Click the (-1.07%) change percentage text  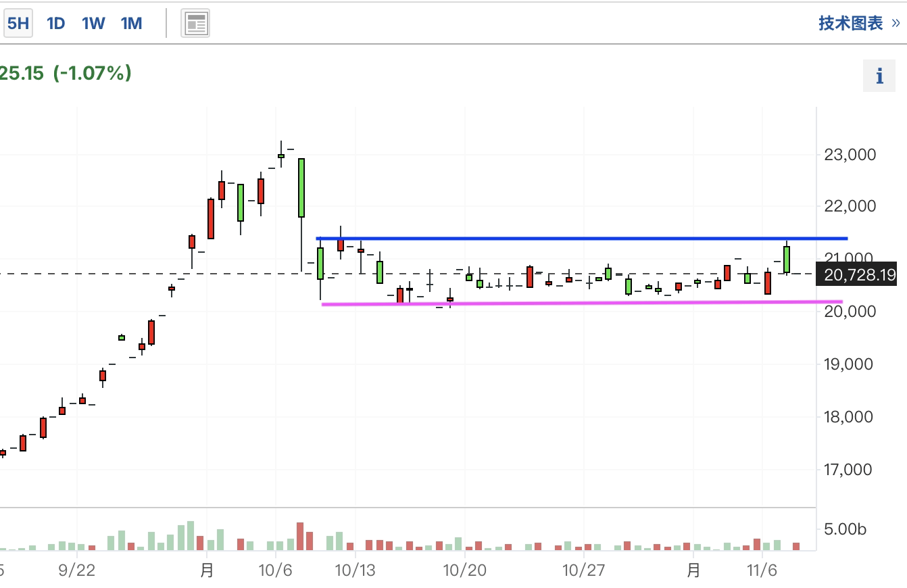click(93, 73)
